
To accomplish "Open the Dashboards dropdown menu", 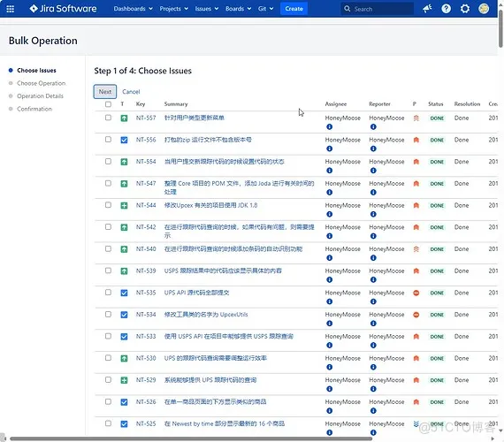I will [133, 9].
